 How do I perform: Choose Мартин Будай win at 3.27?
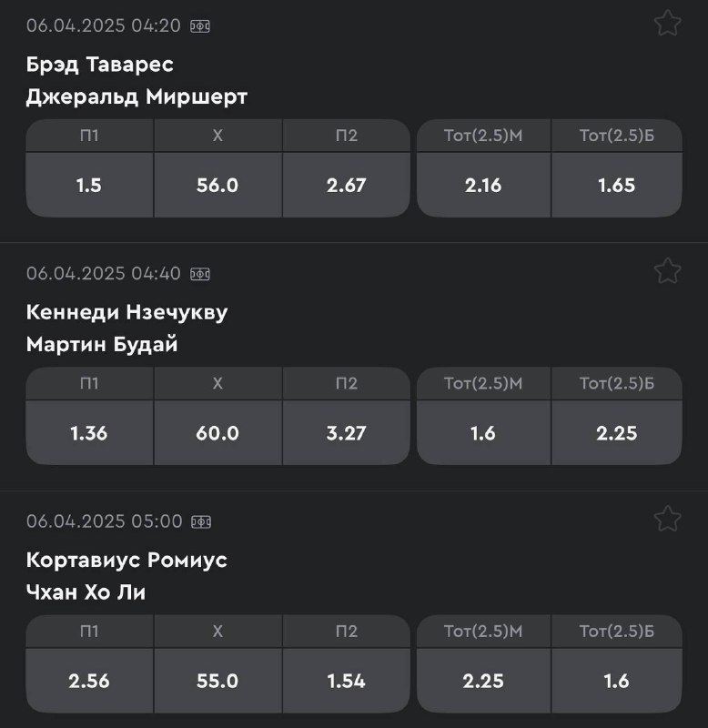347,433
